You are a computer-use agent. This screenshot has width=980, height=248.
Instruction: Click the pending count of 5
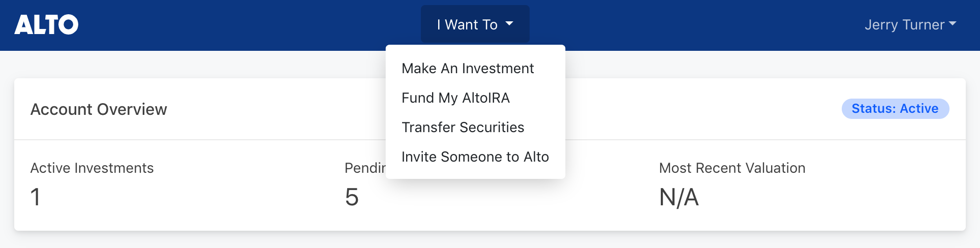coord(352,197)
